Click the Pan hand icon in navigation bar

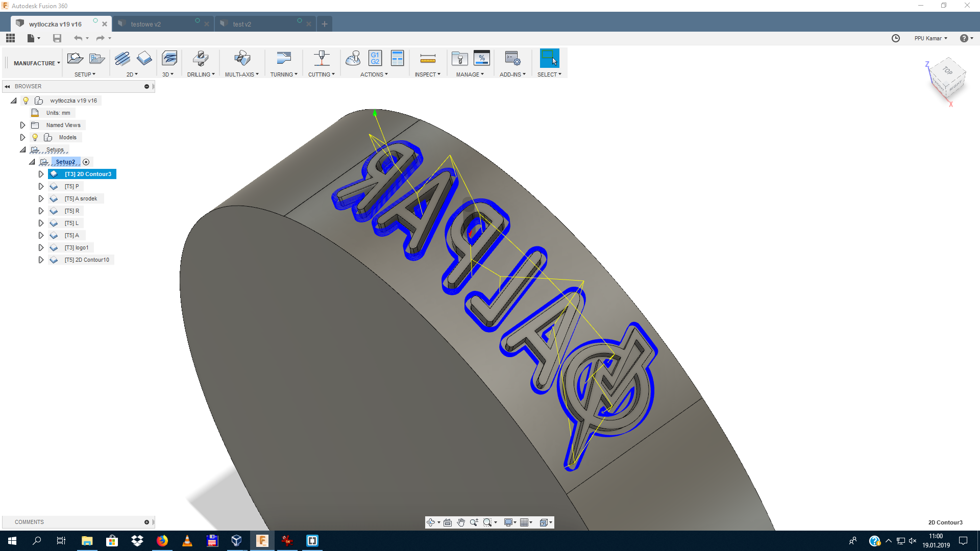pos(461,522)
